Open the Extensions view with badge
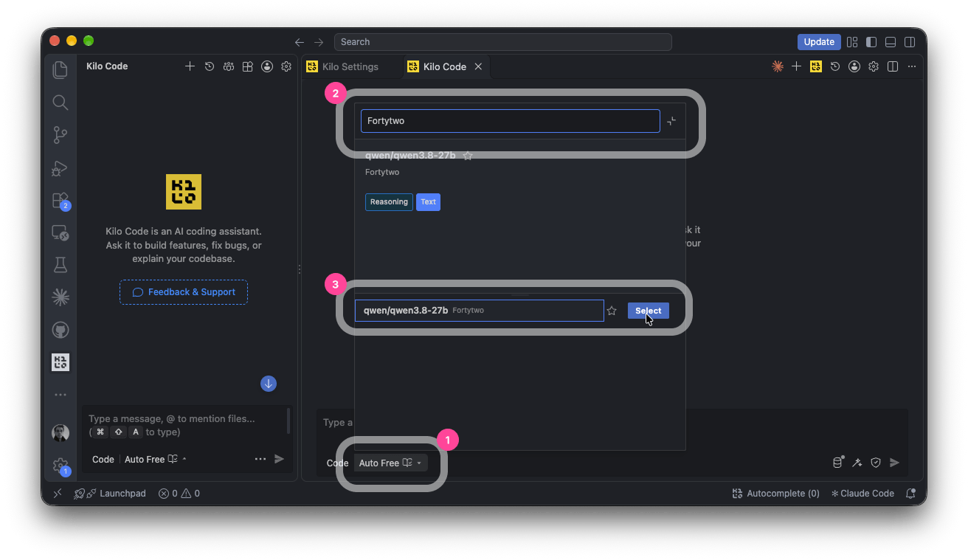This screenshot has width=968, height=560. [60, 201]
